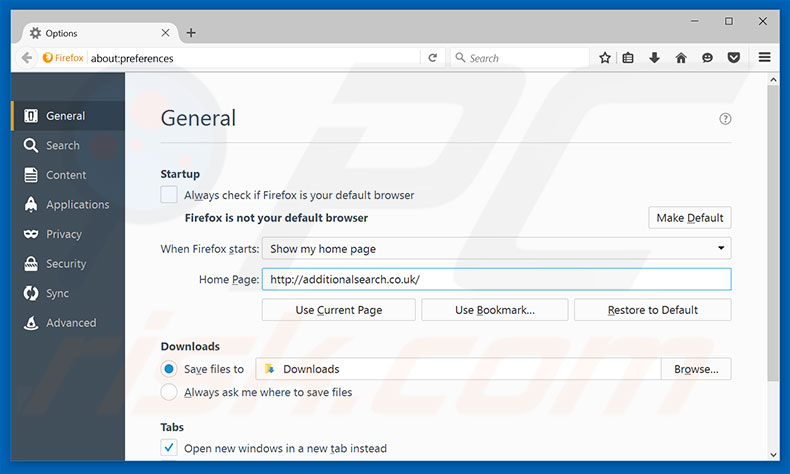Image resolution: width=790 pixels, height=474 pixels.
Task: Go to the home page icon
Action: pyautogui.click(x=681, y=58)
